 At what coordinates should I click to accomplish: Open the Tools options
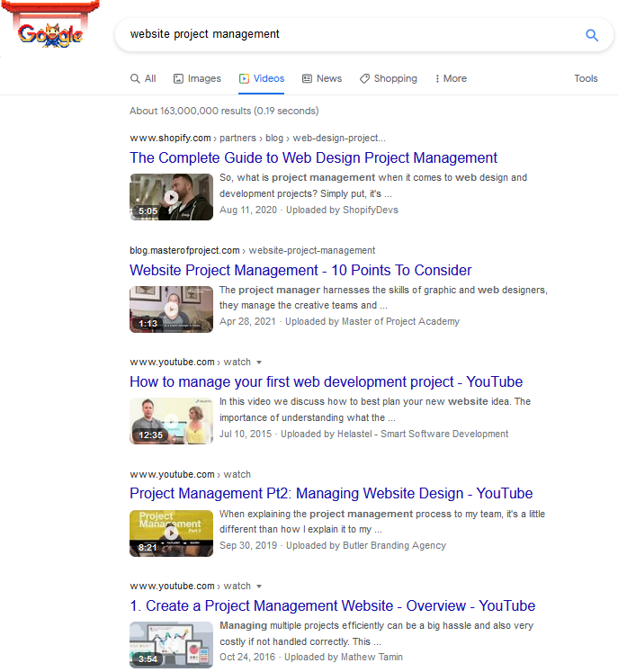[x=586, y=78]
